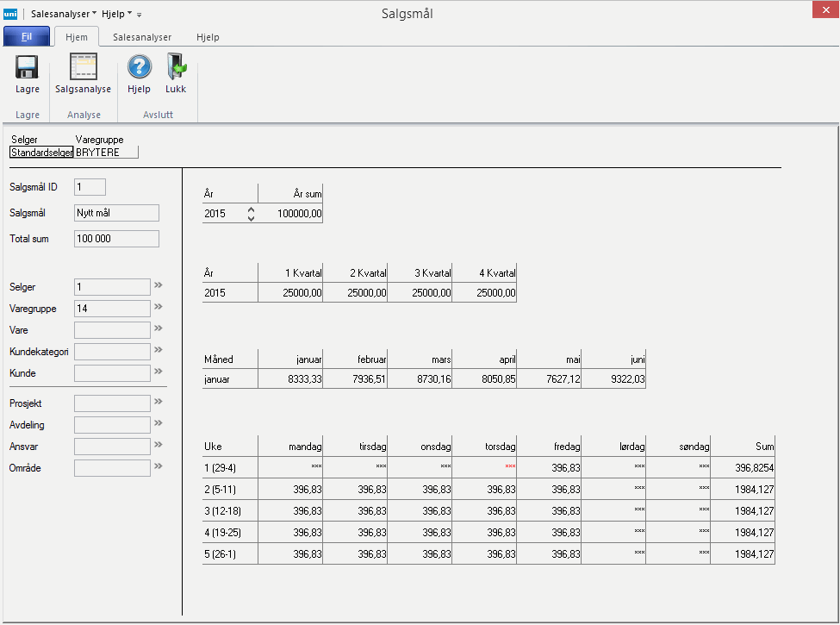The image size is (840, 625).
Task: Open the Fil tab
Action: tap(26, 37)
